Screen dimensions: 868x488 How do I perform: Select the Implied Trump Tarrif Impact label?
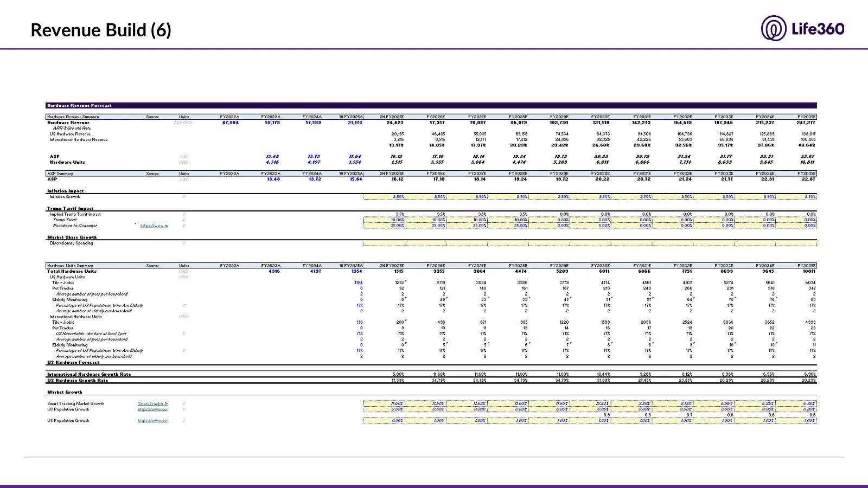(75, 214)
